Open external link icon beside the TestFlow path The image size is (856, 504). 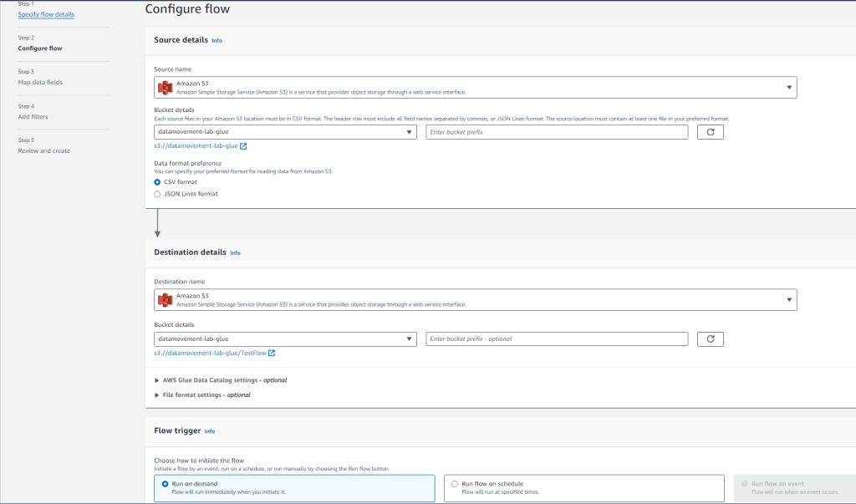(x=272, y=353)
